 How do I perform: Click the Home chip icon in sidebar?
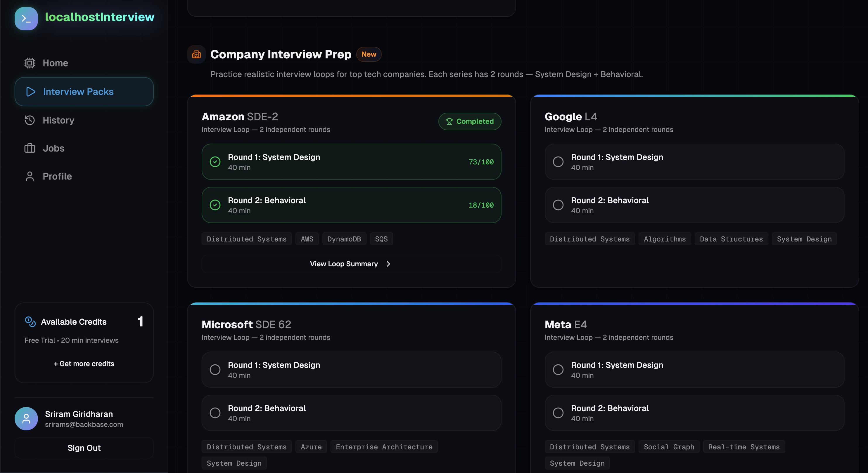(30, 63)
